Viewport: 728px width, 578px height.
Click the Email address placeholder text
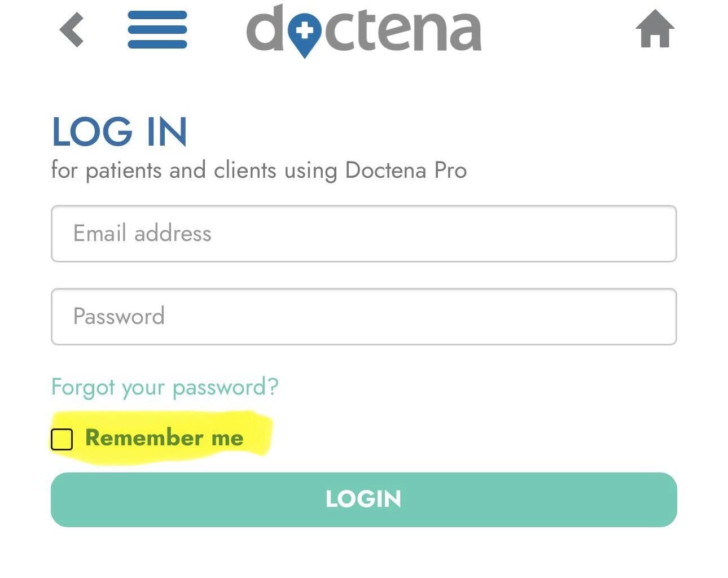pyautogui.click(x=142, y=234)
